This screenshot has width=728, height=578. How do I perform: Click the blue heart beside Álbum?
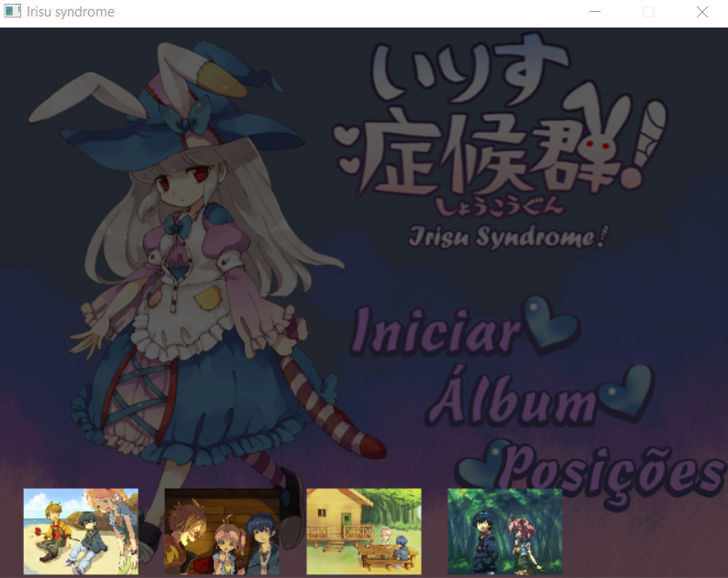click(627, 392)
